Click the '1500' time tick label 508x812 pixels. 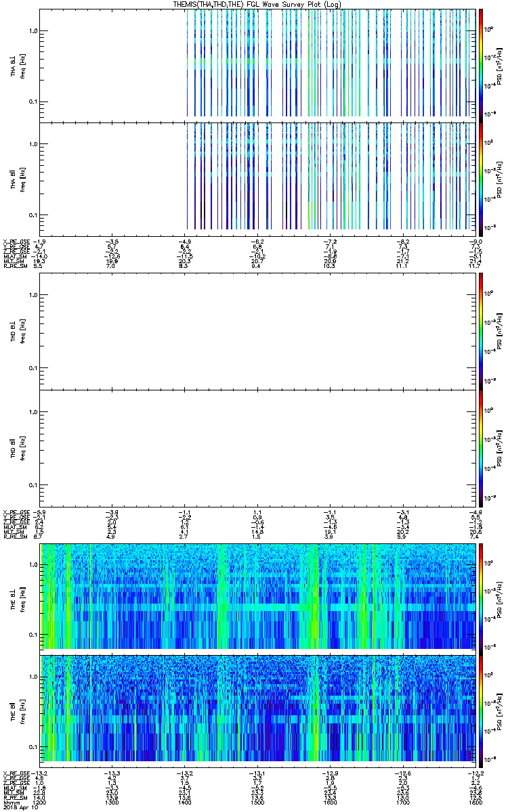(257, 803)
